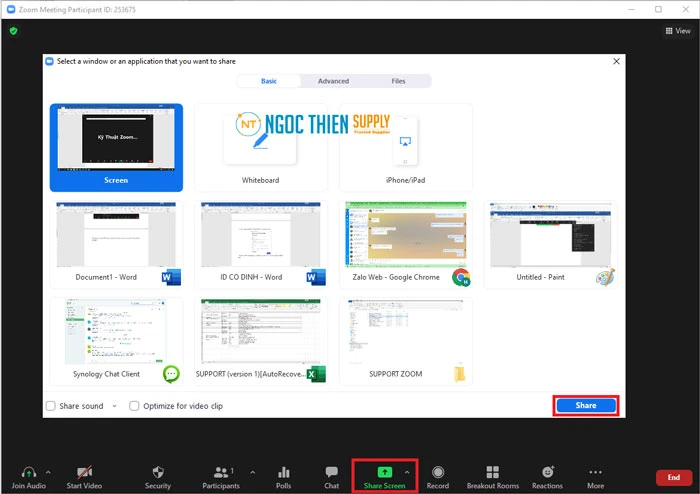This screenshot has height=494, width=700.
Task: Open the Reactions smiley icon
Action: [548, 472]
